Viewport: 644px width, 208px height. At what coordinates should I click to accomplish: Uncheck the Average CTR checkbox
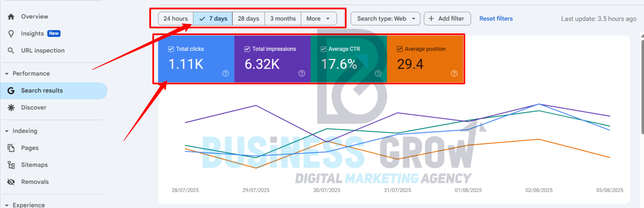coord(323,49)
